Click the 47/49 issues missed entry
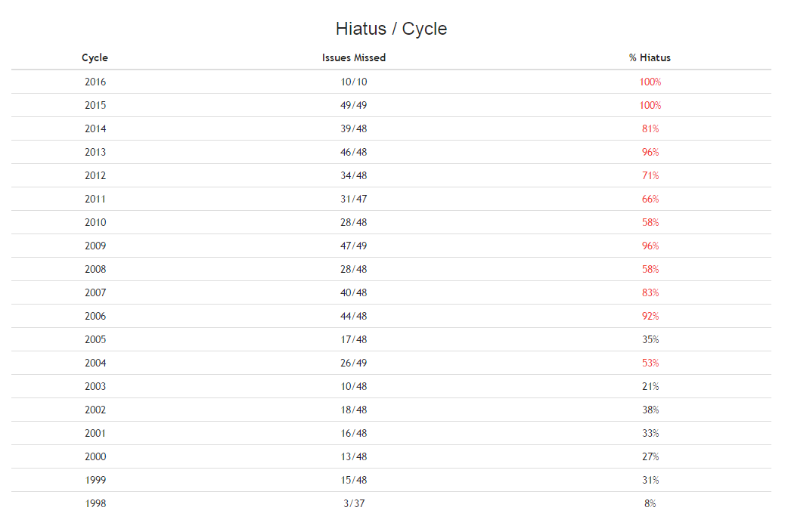 click(x=354, y=246)
